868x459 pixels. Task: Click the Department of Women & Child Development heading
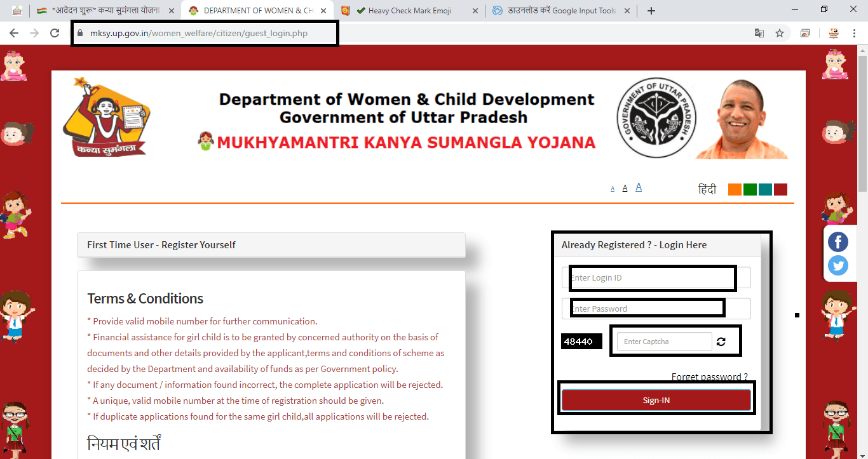click(x=407, y=100)
